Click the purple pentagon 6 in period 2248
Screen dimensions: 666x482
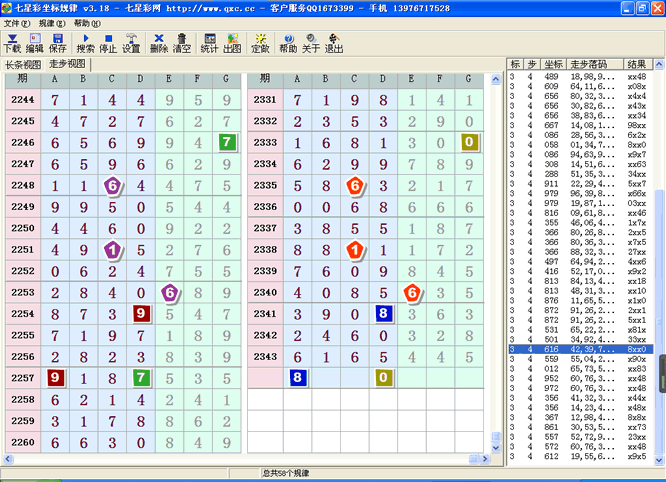[113, 186]
